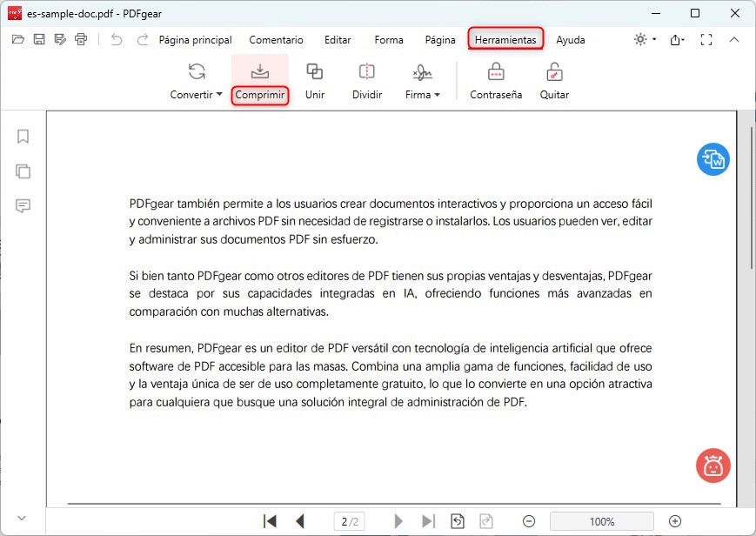
Task: Click the vertical document scrollbar
Action: [x=752, y=198]
